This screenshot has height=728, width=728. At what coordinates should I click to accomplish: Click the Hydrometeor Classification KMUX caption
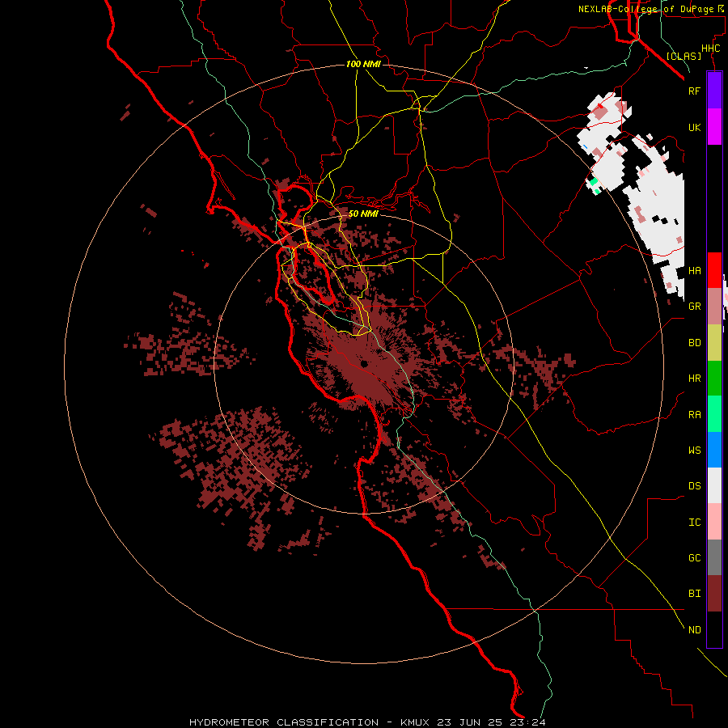click(x=367, y=722)
